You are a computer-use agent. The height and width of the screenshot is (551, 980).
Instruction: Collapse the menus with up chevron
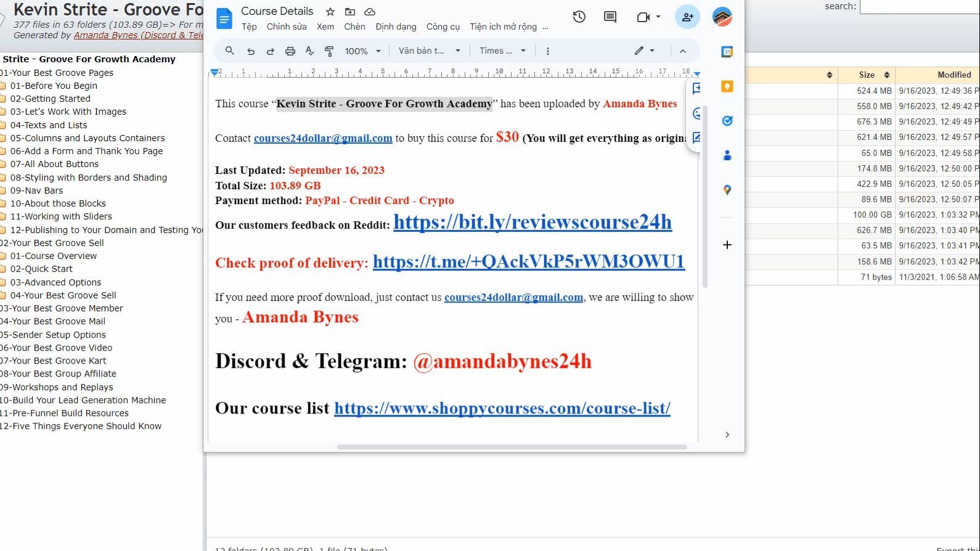tap(683, 51)
